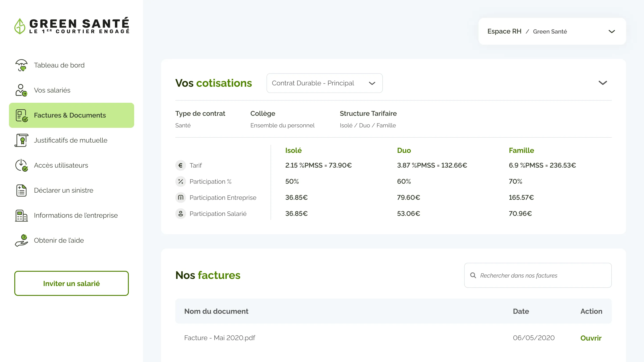Click the Duo tarif 3.87 %PMSS = 132.66€
Image resolution: width=644 pixels, height=362 pixels.
click(432, 165)
